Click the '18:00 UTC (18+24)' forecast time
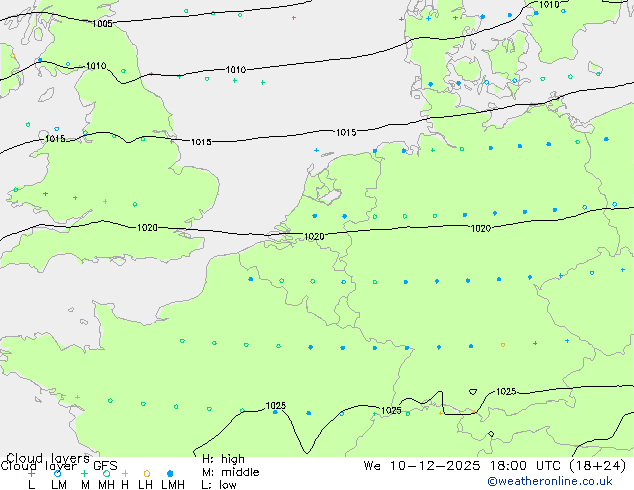Image resolution: width=634 pixels, height=490 pixels. (558, 466)
